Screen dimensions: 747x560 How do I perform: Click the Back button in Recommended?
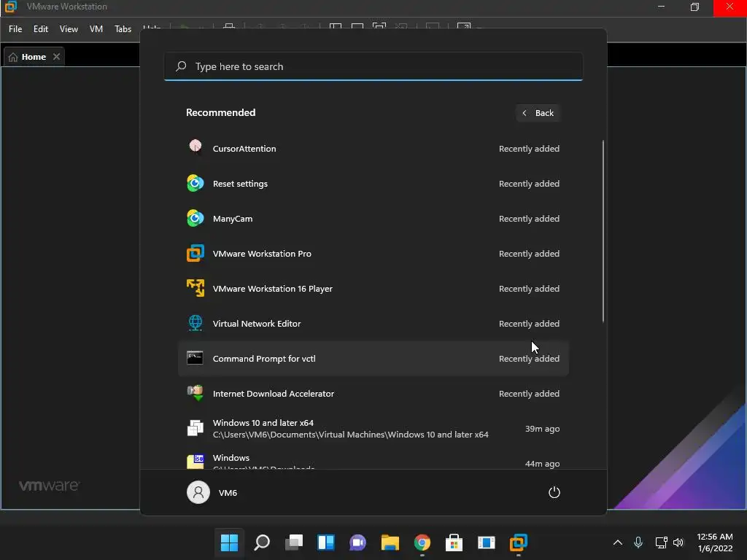click(538, 113)
